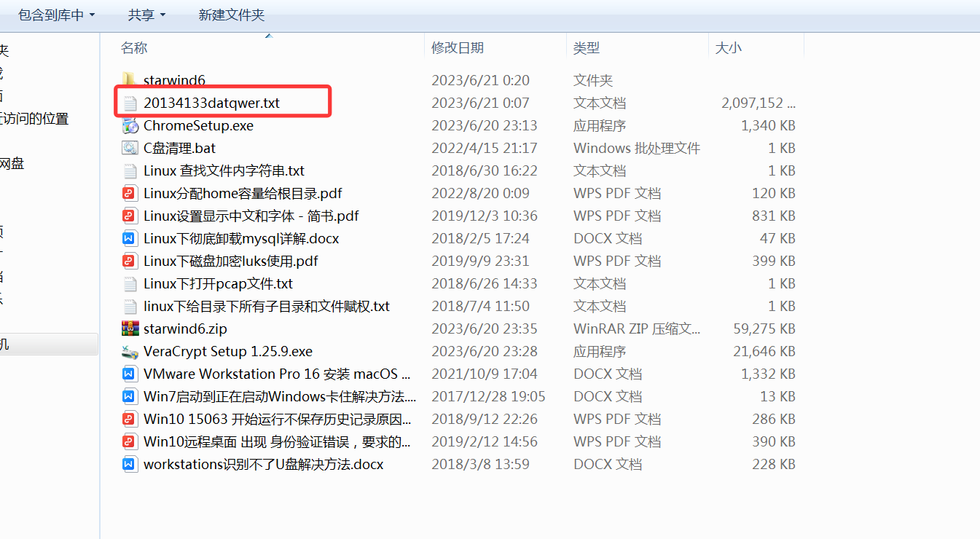Click file name VeraCrypt Setup 1.25.9.exe
This screenshot has height=539, width=980.
click(228, 351)
